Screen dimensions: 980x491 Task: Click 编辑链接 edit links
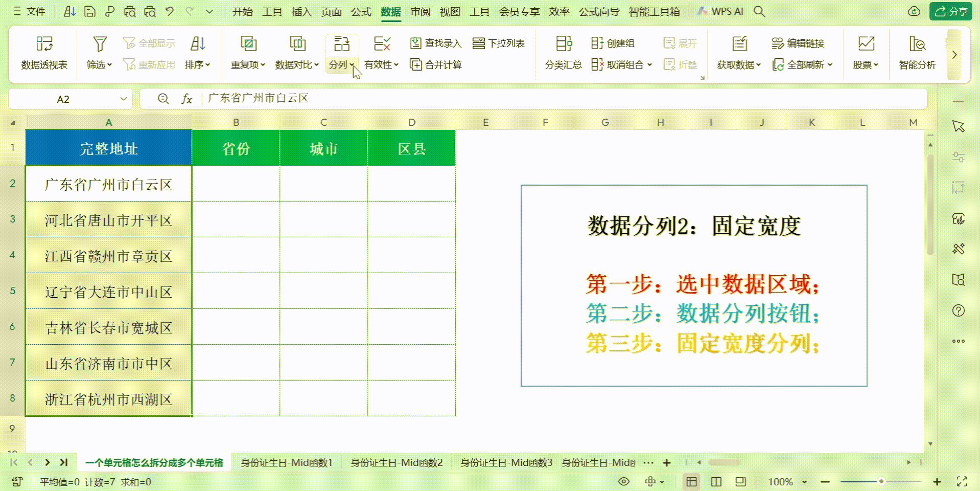[798, 43]
